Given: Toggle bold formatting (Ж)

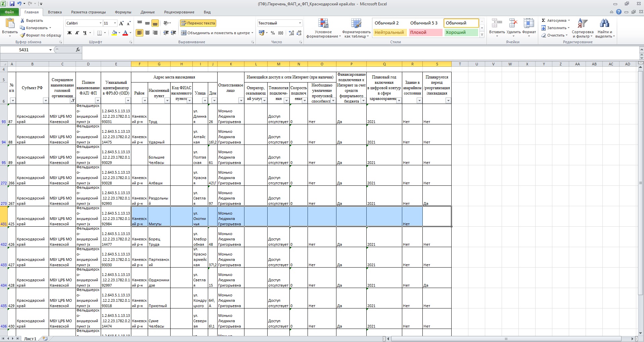Looking at the screenshot, I should pos(70,33).
